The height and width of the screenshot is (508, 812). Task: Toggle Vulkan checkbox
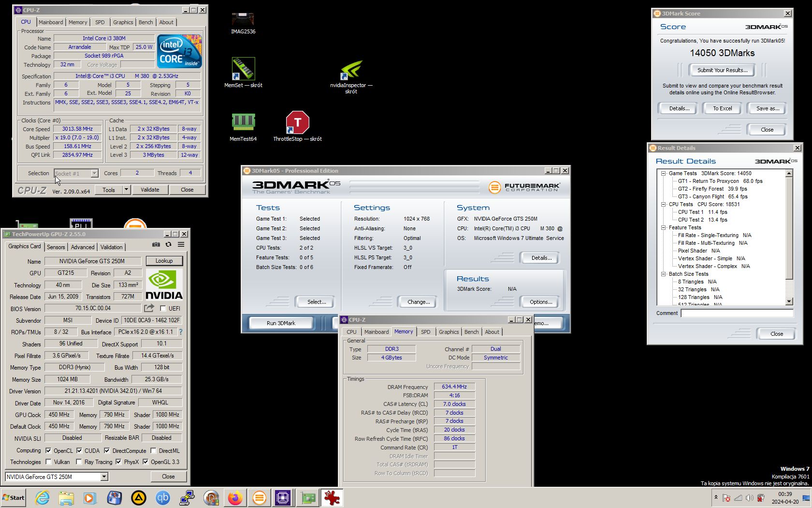48,462
